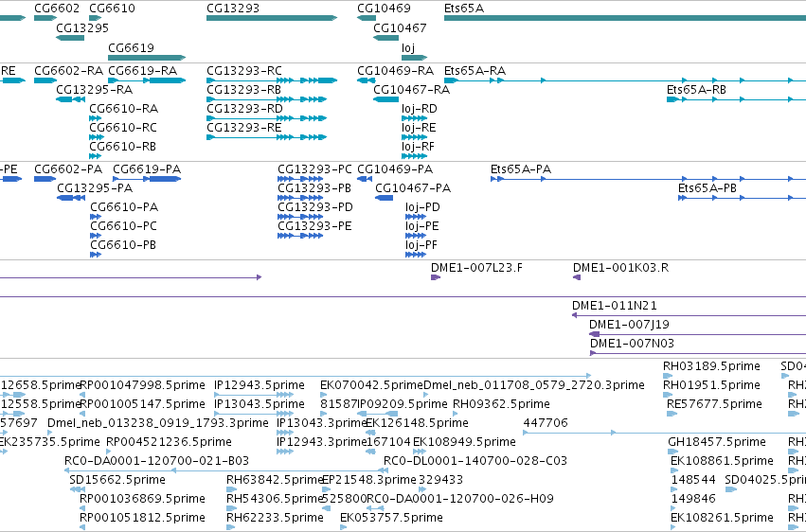Select transcript CG6619-RA
The height and width of the screenshot is (532, 806).
pos(147,80)
